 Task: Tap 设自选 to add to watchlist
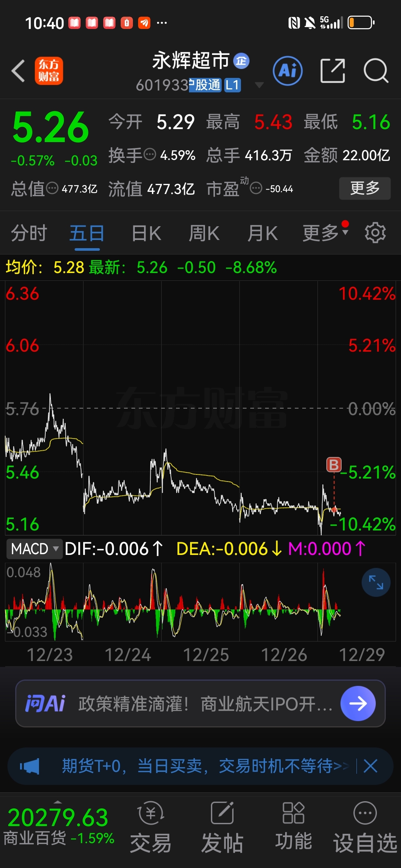tap(365, 828)
